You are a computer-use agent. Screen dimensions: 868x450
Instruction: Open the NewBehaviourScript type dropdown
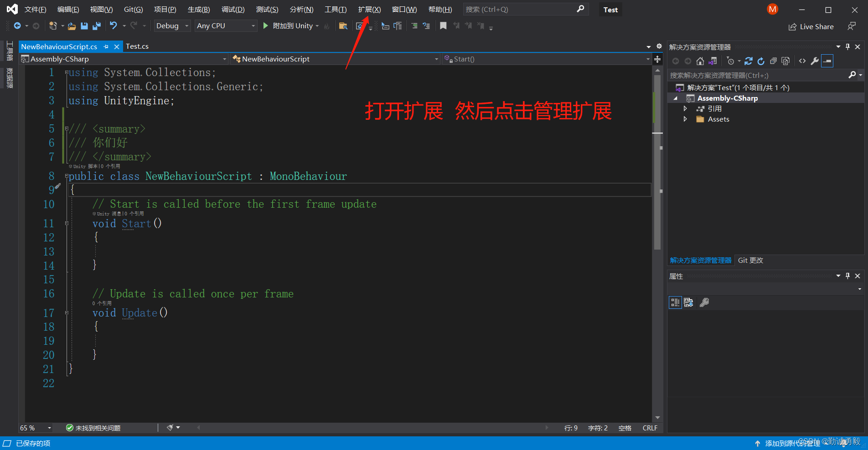335,59
